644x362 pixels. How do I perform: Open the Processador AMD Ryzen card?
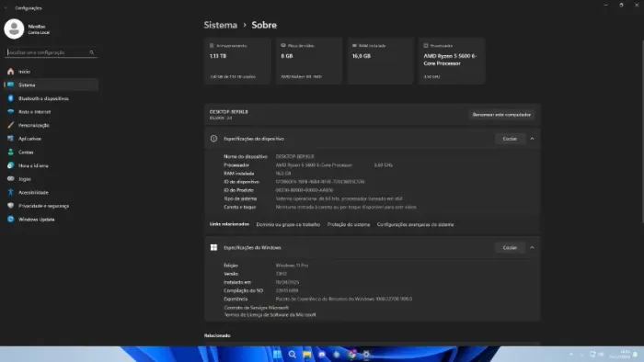click(x=452, y=61)
